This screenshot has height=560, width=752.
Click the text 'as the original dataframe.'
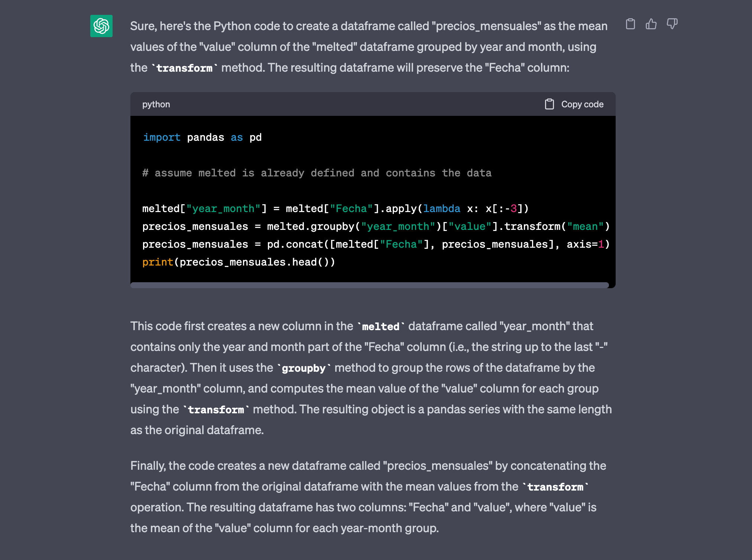[197, 430]
